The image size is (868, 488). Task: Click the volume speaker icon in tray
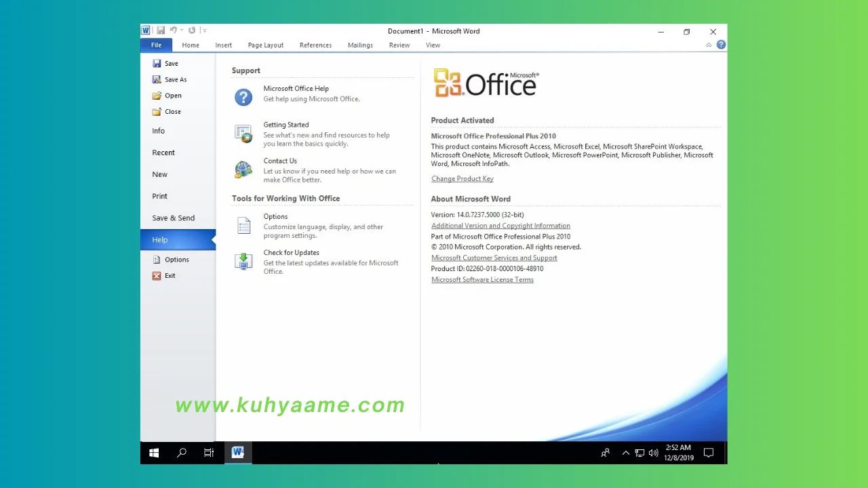(x=653, y=453)
